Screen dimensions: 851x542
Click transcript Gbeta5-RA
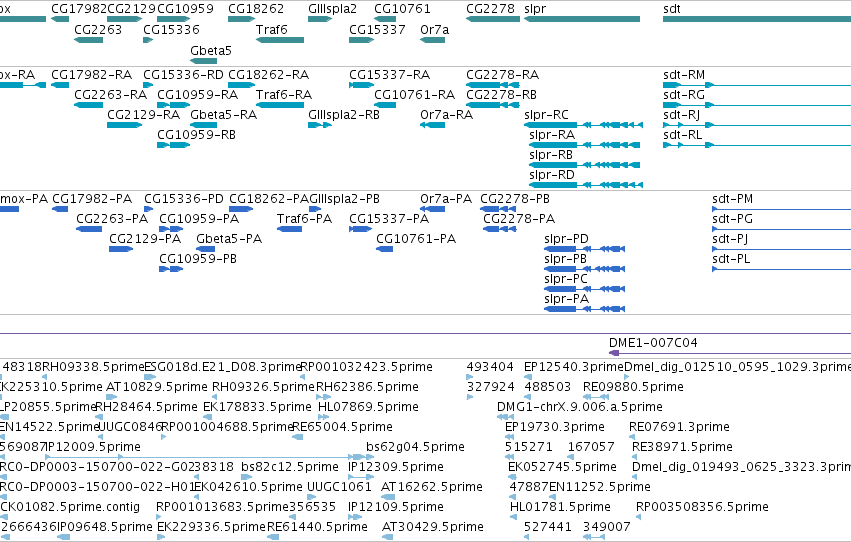[223, 114]
